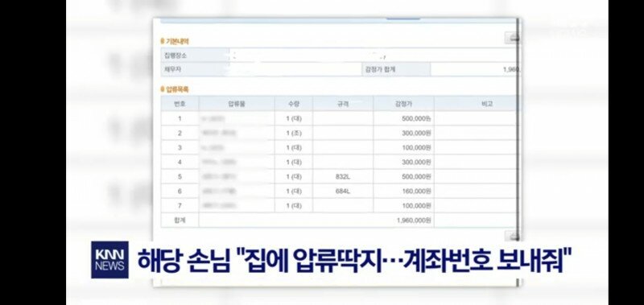Click the 규격 column header
Screen dimensions: 644x305
343,104
